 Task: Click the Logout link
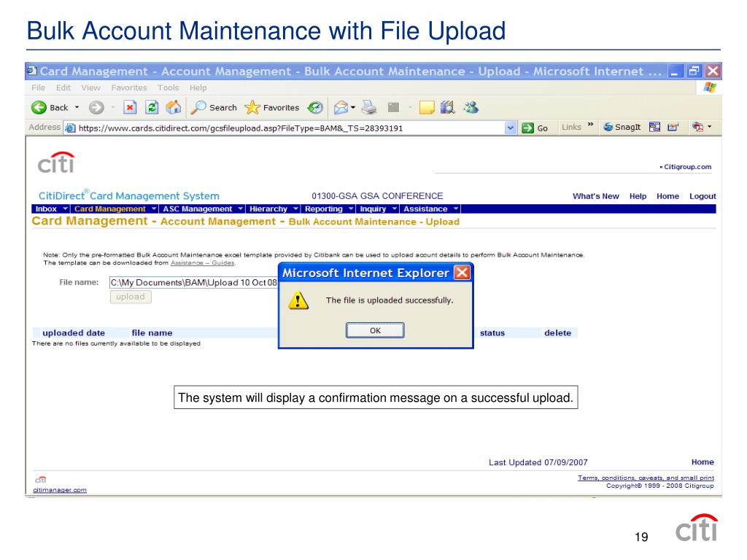click(x=703, y=196)
